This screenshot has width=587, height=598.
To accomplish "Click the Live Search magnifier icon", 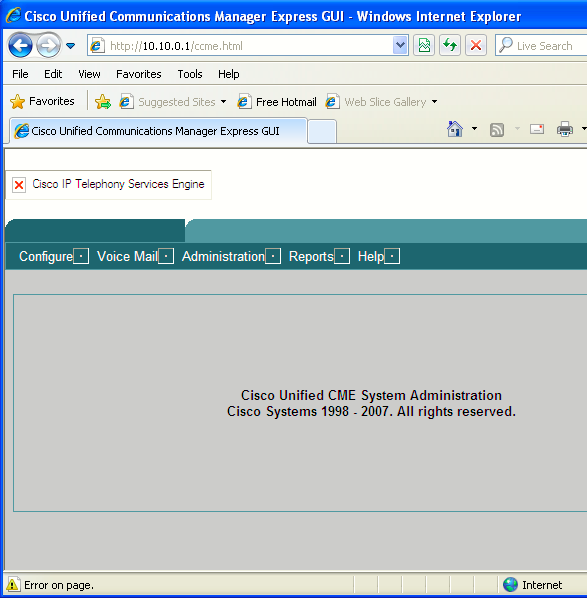I will (506, 45).
